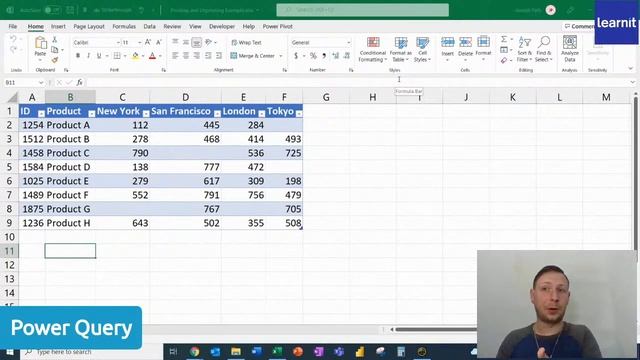Open Conditional Formatting menu

pyautogui.click(x=373, y=49)
